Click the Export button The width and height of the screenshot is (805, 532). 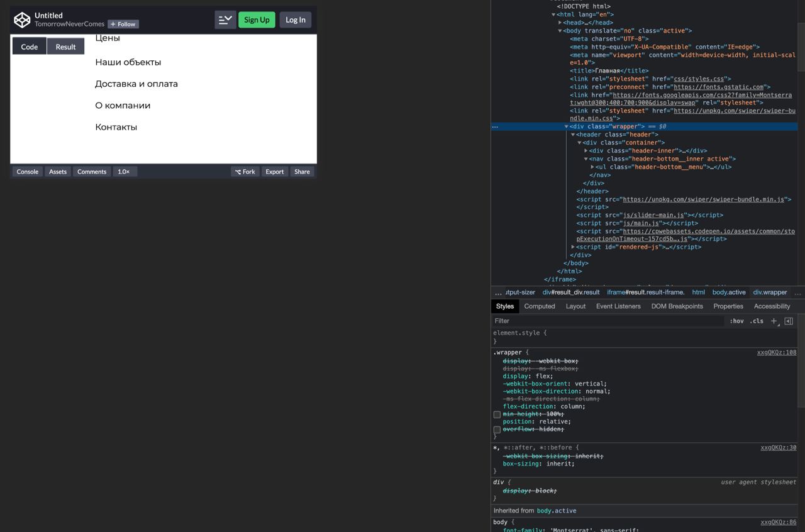[x=275, y=172]
